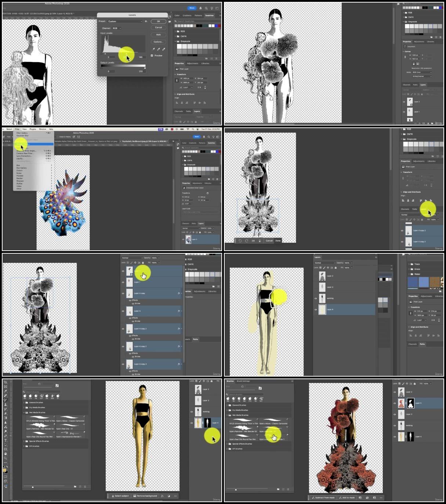Click the redo arrow in the transform bar beside Done
The height and width of the screenshot is (504, 446).
[246, 241]
